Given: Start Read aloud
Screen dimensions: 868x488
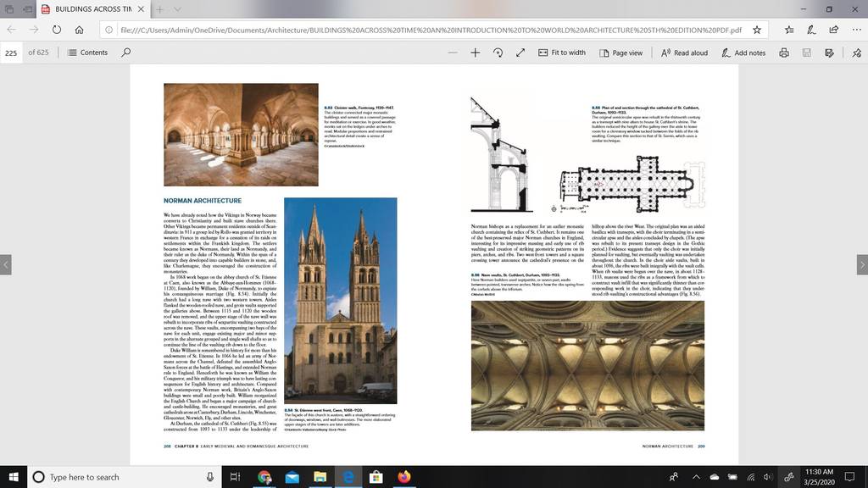Looking at the screenshot, I should (684, 53).
